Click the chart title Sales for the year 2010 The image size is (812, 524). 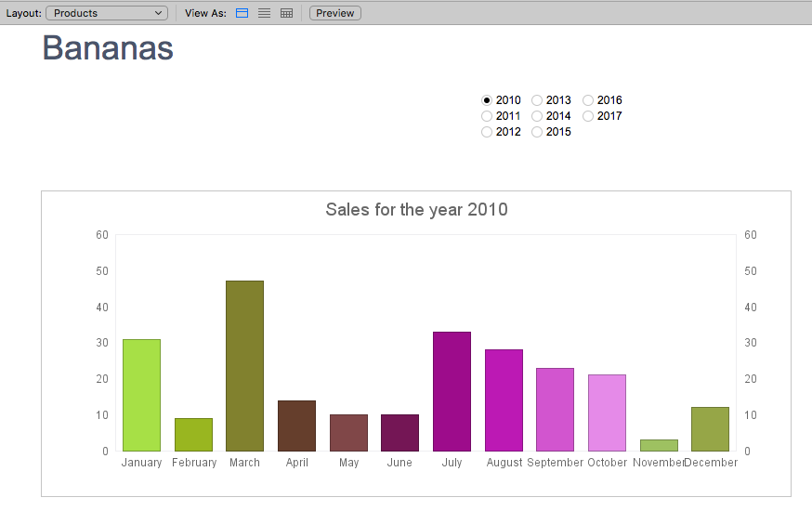[x=416, y=210]
